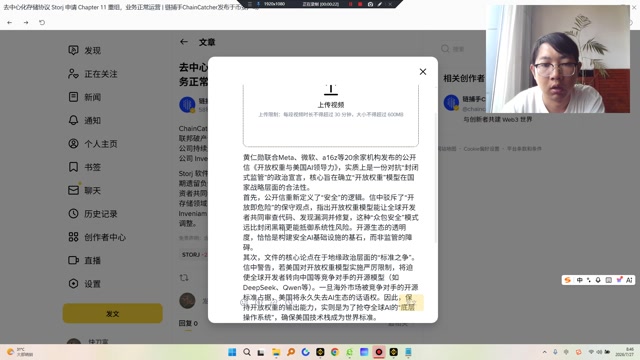Click the blue circular arrow taskbar app
Image resolution: width=640 pixels, height=360 pixels.
click(305, 352)
